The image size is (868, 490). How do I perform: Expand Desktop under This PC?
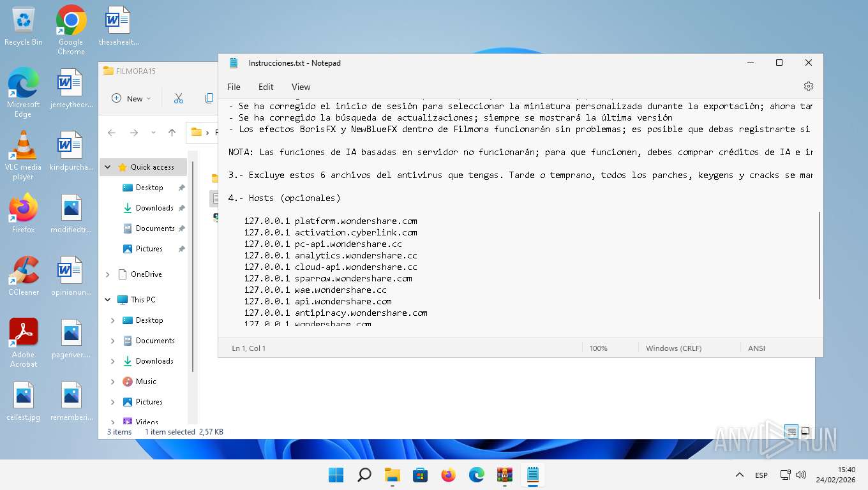[x=113, y=320]
